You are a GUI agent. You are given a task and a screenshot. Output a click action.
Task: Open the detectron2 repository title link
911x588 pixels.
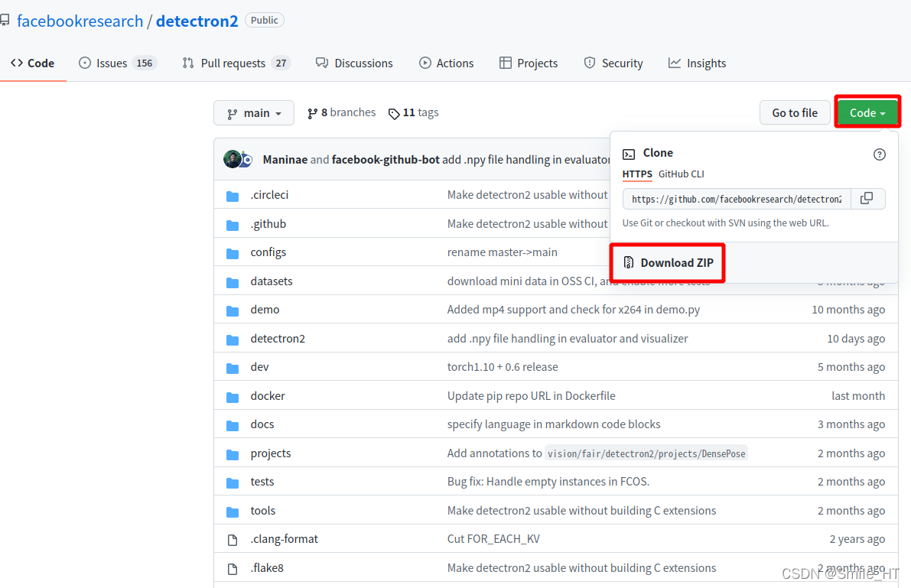tap(197, 21)
